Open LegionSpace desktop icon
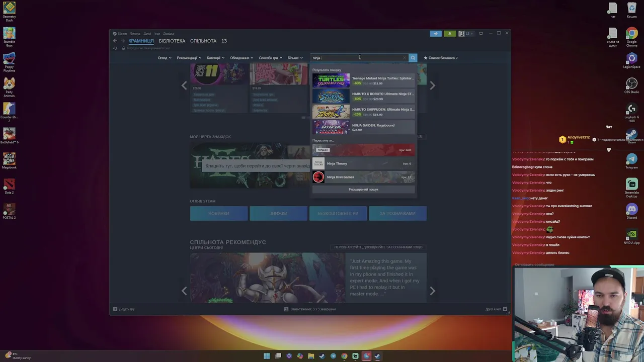This screenshot has width=644, height=362. pyautogui.click(x=631, y=60)
